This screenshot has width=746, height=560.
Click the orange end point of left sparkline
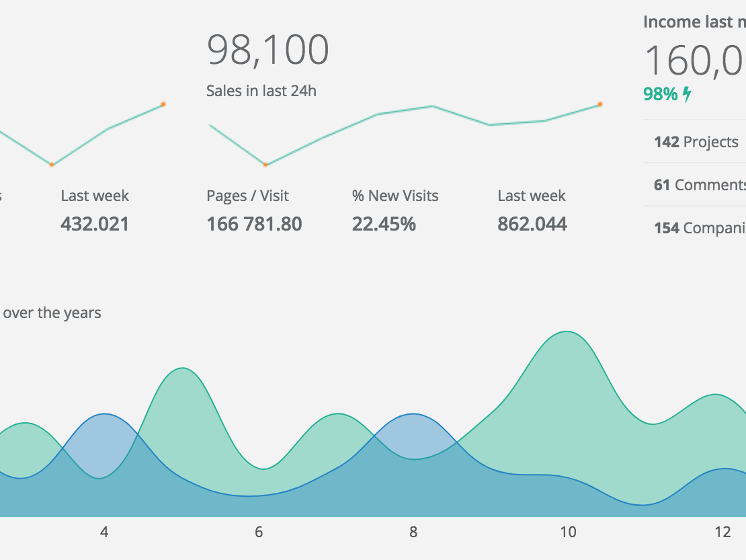coord(163,104)
